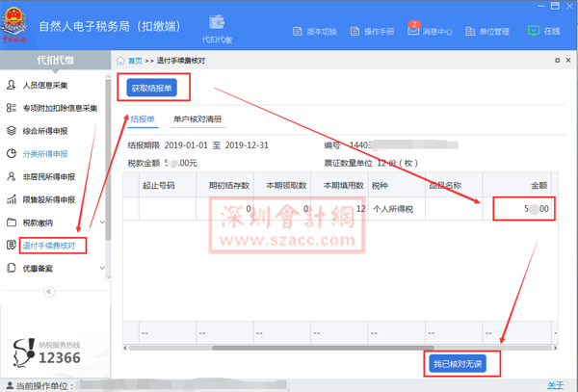Click the 首页 home icon in breadcrumb
This screenshot has height=392, width=578.
pyautogui.click(x=120, y=61)
